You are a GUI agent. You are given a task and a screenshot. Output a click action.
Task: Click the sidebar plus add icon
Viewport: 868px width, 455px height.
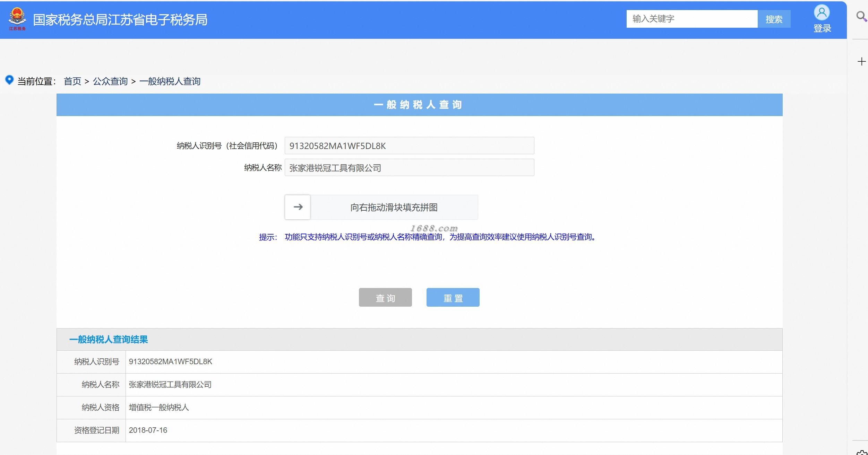pyautogui.click(x=861, y=62)
